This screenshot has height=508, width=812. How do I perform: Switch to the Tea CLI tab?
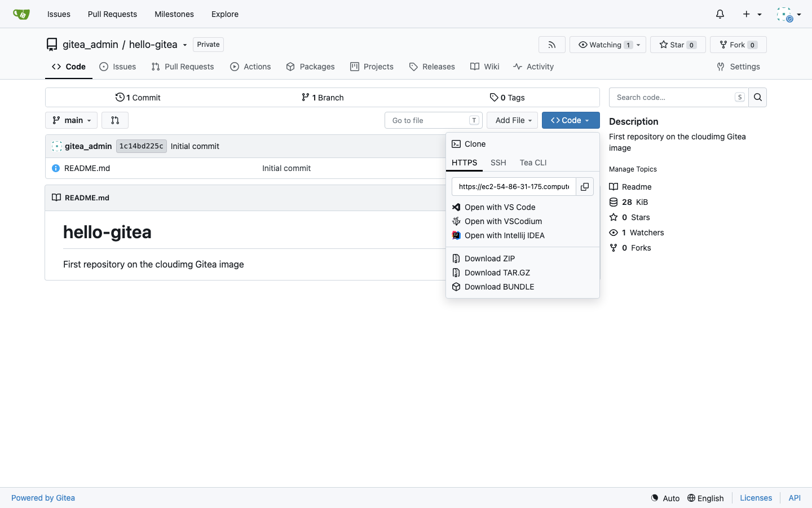[533, 163]
